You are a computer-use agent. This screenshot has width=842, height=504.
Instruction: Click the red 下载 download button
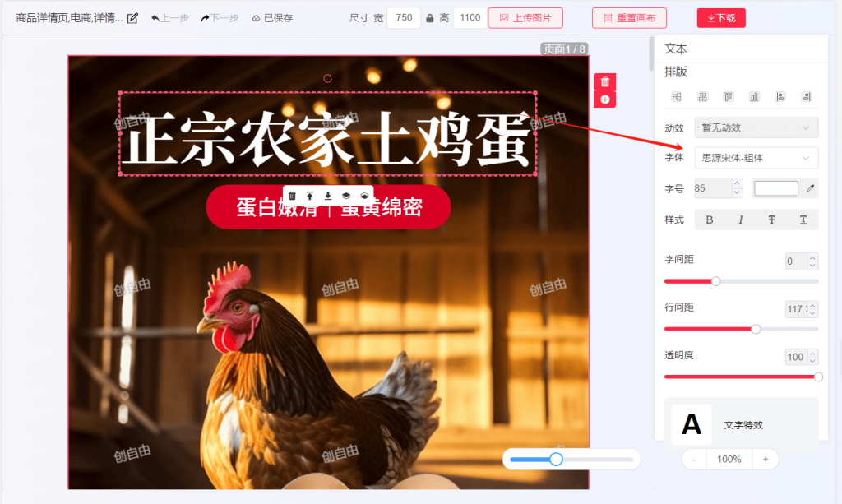pyautogui.click(x=721, y=18)
